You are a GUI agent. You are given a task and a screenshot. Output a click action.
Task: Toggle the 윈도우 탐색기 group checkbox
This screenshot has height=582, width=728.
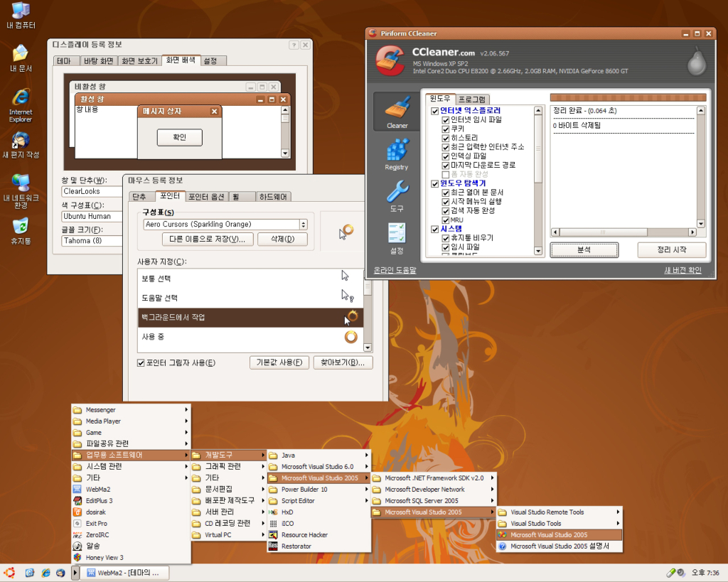[x=434, y=184]
